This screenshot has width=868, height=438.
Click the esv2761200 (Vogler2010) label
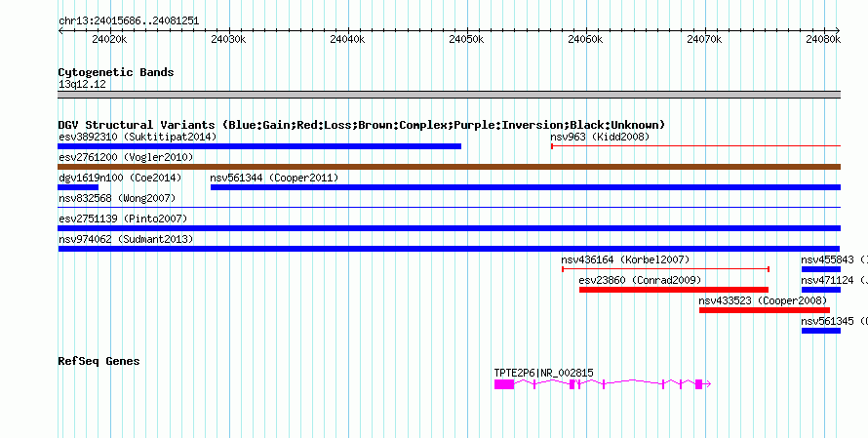point(126,157)
